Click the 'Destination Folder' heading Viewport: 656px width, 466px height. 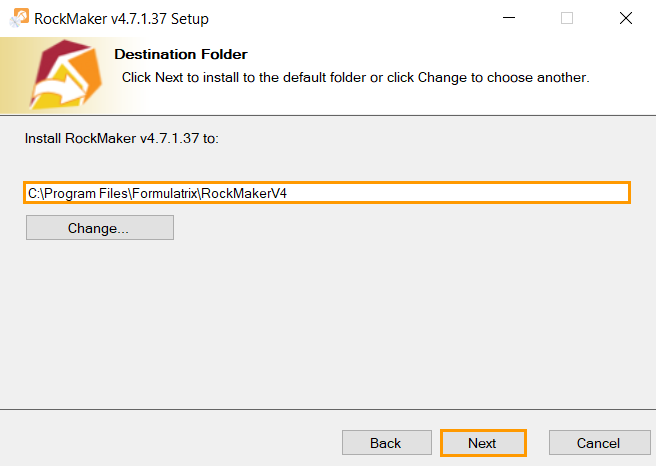click(x=181, y=54)
